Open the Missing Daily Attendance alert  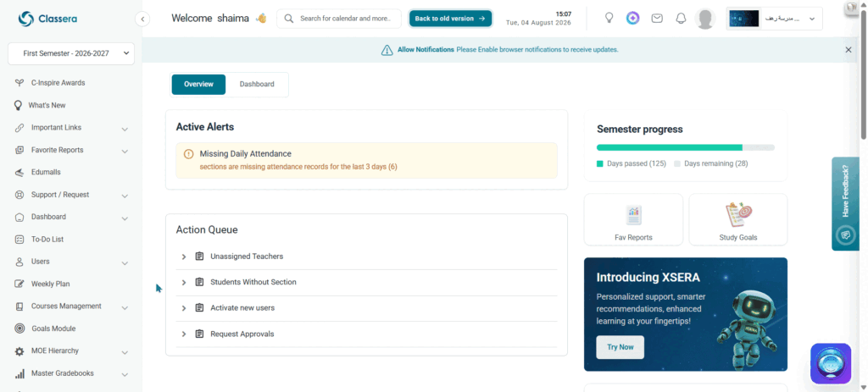point(366,160)
